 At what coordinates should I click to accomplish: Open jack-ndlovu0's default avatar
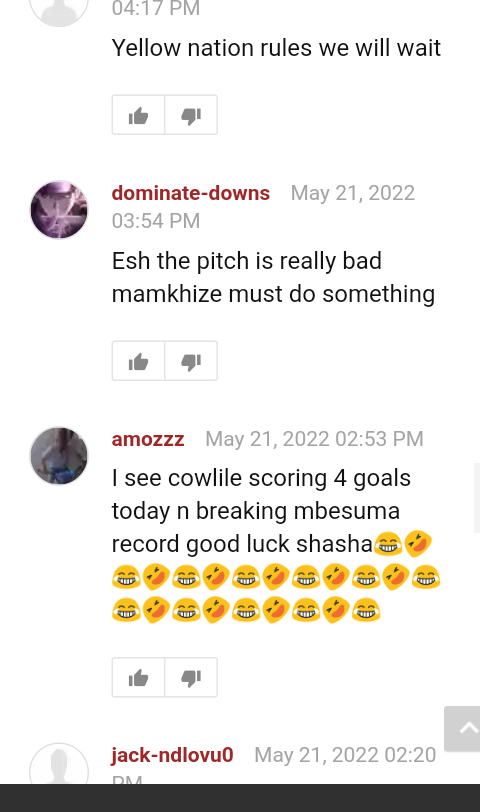[59, 764]
